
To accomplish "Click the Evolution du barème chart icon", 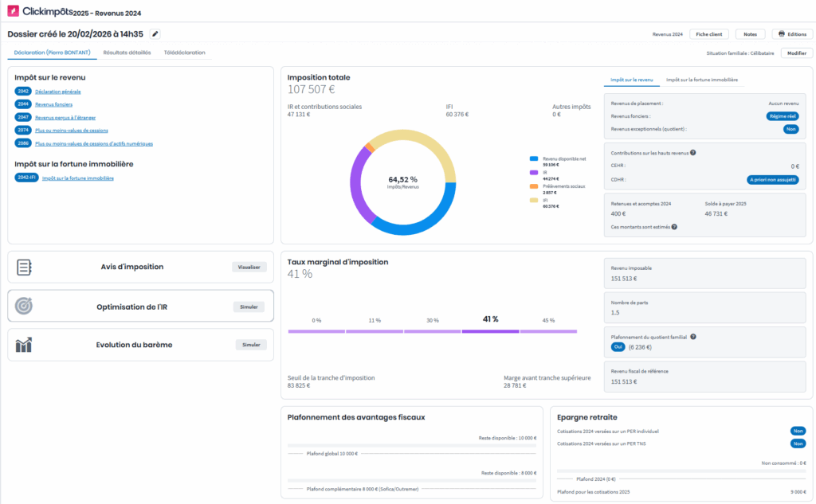I will (x=24, y=345).
